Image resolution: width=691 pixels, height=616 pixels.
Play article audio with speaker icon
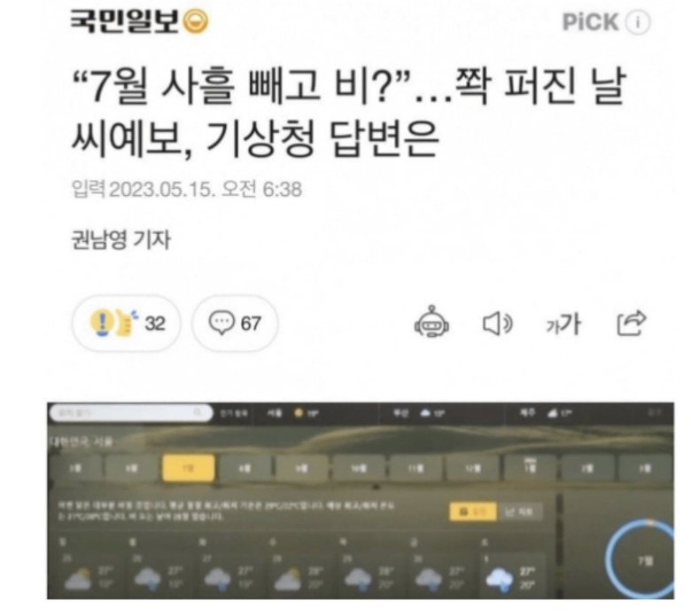pyautogui.click(x=498, y=324)
